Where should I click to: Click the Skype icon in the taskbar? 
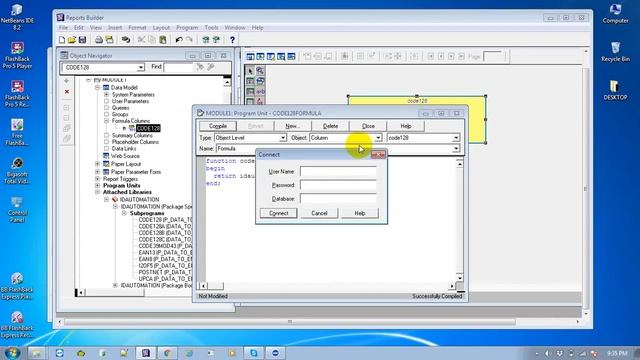point(253,353)
